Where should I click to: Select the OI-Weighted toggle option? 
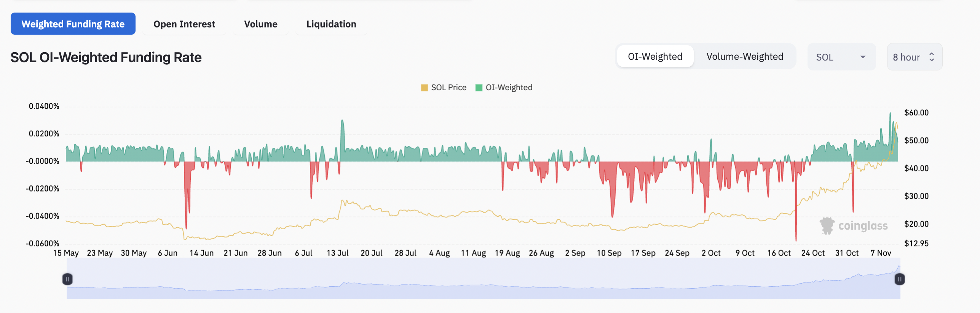[655, 57]
